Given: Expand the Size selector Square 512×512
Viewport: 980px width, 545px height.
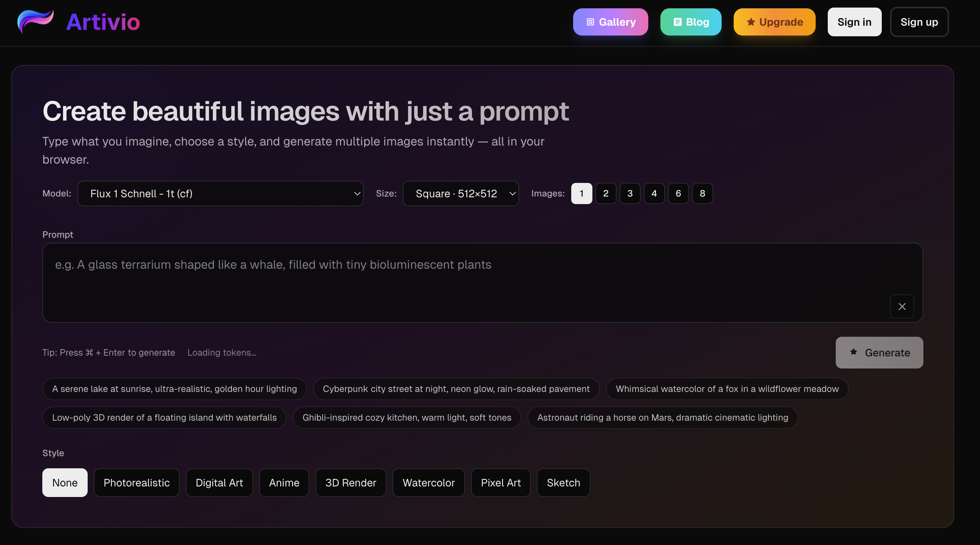Looking at the screenshot, I should click(x=460, y=194).
